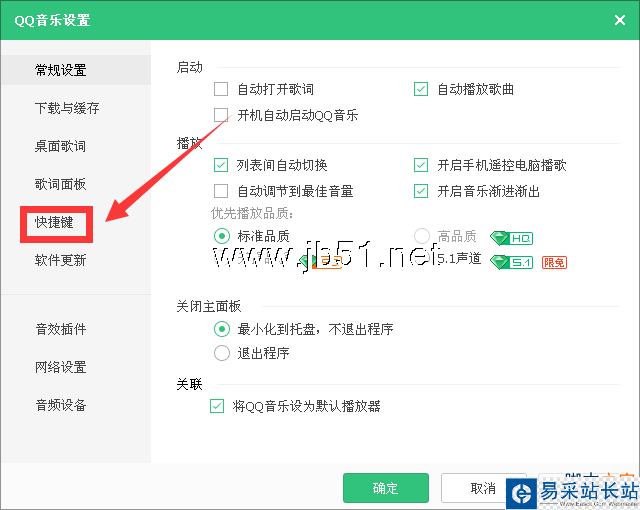Enable 自动打开歌词 checkbox
640x510 pixels.
[221, 89]
